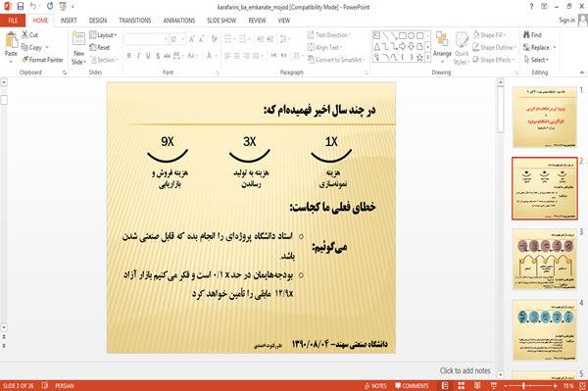Click the Redo/Repeat icon
The height and width of the screenshot is (391, 588).
pyautogui.click(x=50, y=7)
